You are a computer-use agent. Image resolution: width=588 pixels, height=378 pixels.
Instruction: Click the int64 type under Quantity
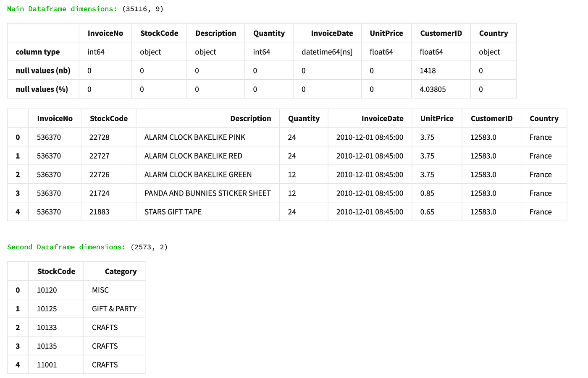coord(262,52)
